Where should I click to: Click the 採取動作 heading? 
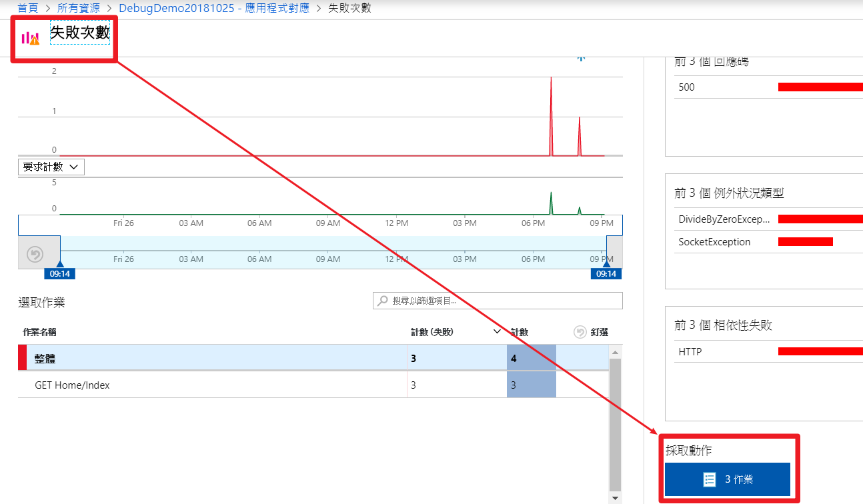(x=689, y=451)
